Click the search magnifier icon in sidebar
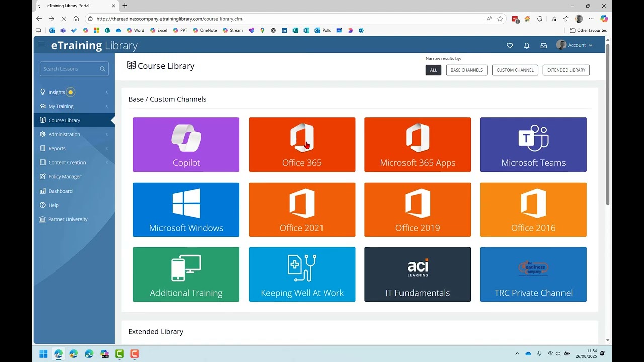The width and height of the screenshot is (644, 362). [103, 69]
